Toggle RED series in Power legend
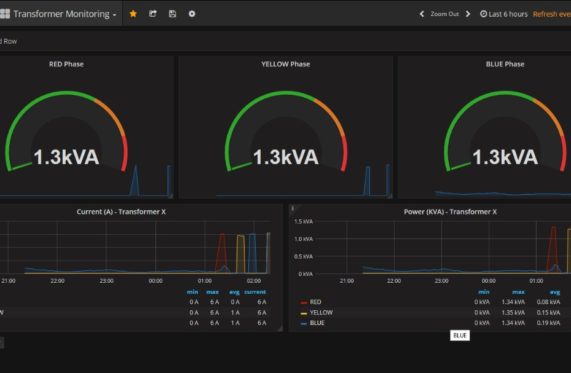The image size is (571, 373). pyautogui.click(x=315, y=302)
